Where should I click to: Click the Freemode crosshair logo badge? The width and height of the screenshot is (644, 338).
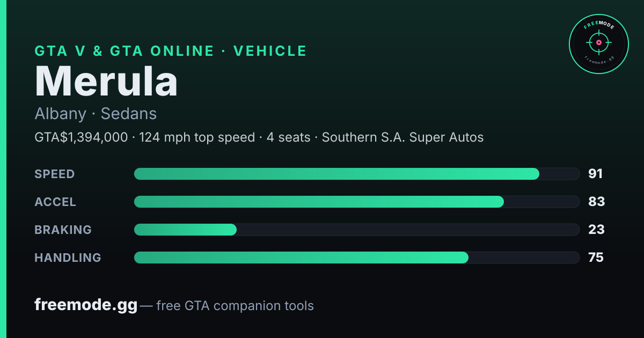598,43
